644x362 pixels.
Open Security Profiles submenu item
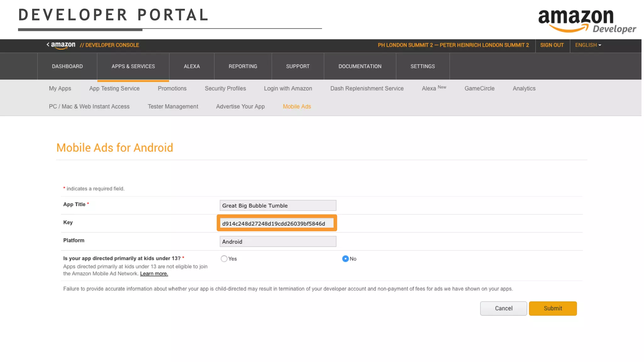(x=225, y=89)
